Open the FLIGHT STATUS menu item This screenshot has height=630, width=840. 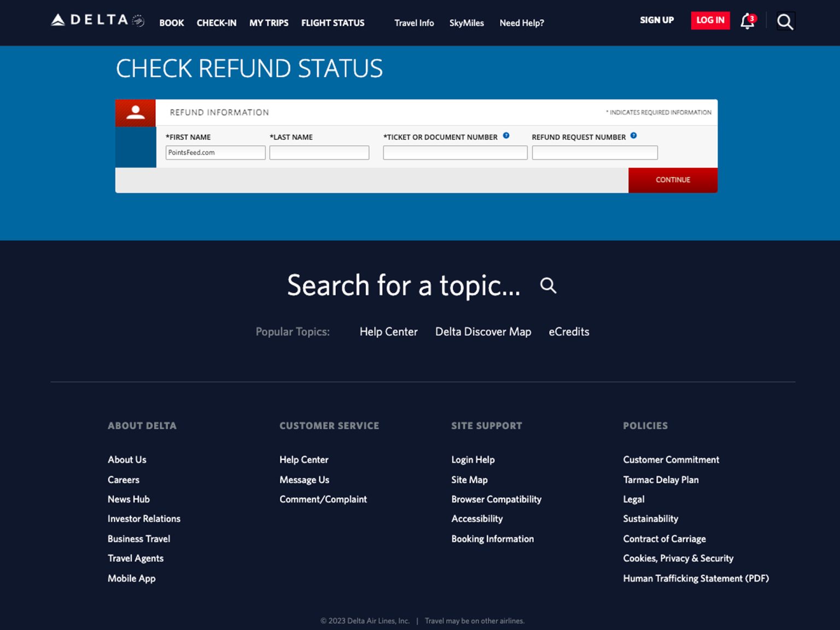332,23
